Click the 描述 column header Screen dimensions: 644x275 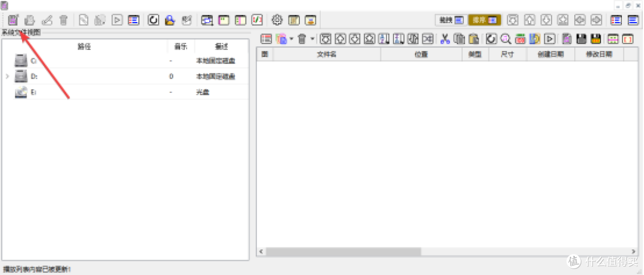(221, 46)
